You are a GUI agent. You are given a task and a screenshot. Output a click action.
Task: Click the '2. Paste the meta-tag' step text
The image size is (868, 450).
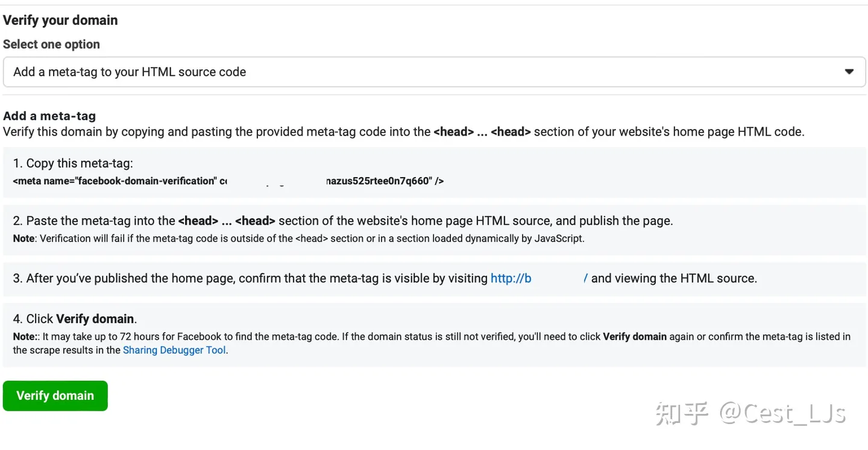point(343,221)
